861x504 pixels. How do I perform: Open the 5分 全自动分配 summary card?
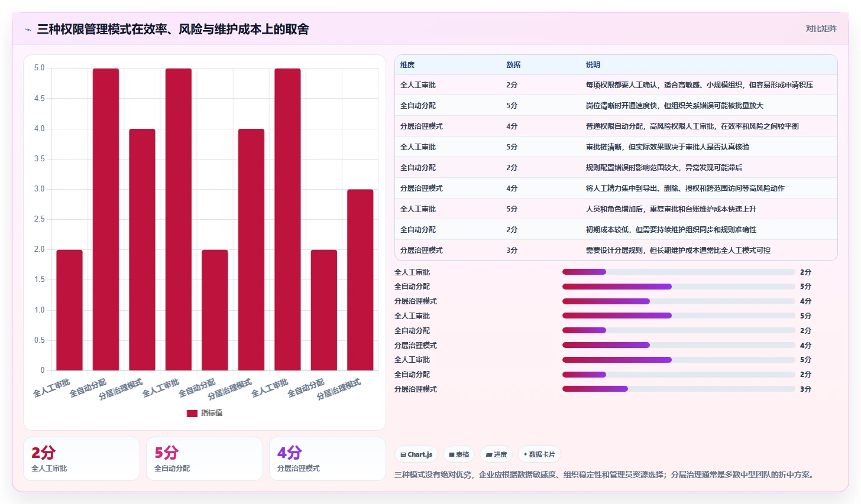click(205, 459)
